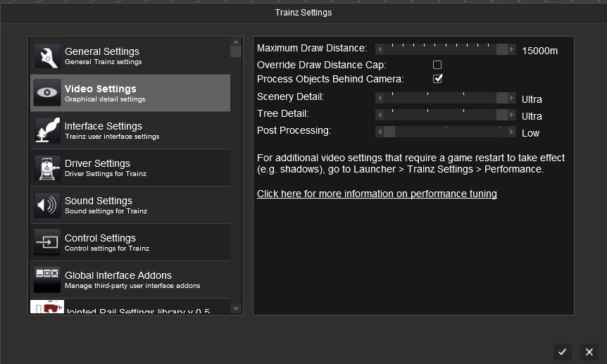Open the Sound Settings category

130,205
